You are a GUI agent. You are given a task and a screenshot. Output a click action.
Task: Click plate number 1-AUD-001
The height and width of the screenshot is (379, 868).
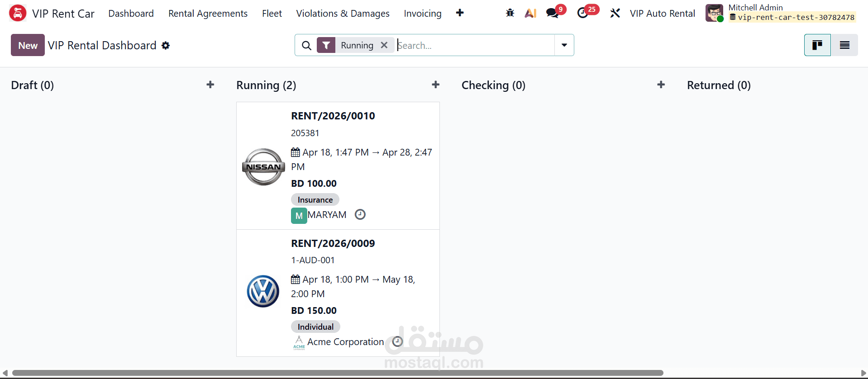pos(313,260)
